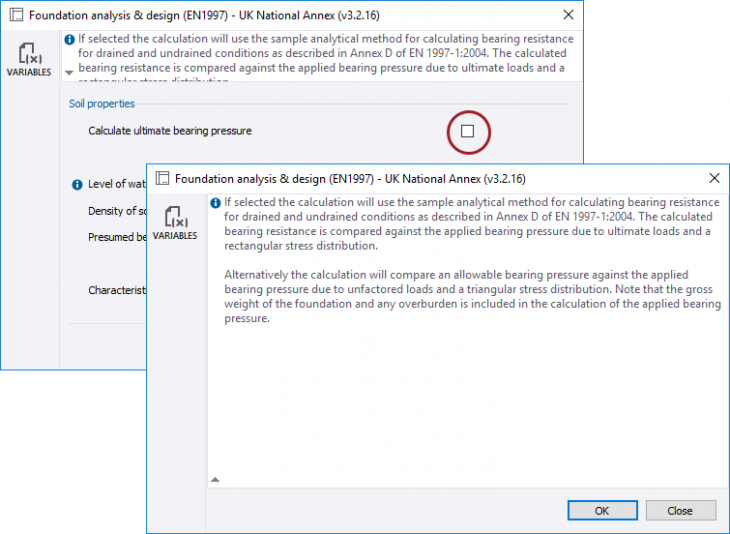730x534 pixels.
Task: Click front dialog title text
Action: coord(350,179)
